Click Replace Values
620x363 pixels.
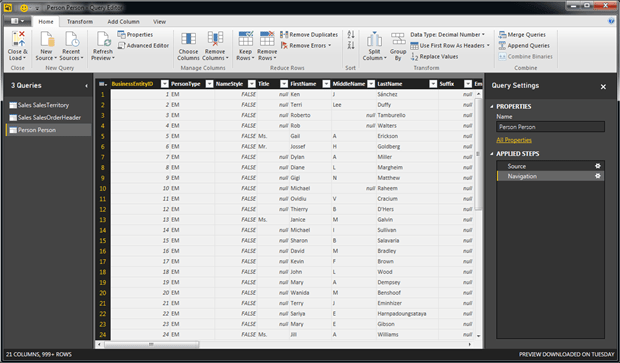434,57
